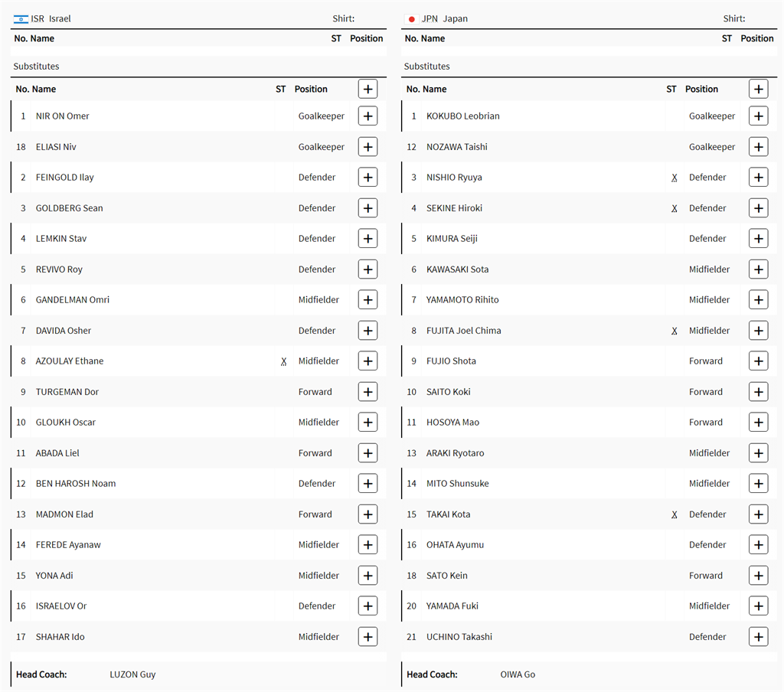The image size is (784, 692).
Task: Expand UCHINO Takashi's row
Action: tap(758, 637)
